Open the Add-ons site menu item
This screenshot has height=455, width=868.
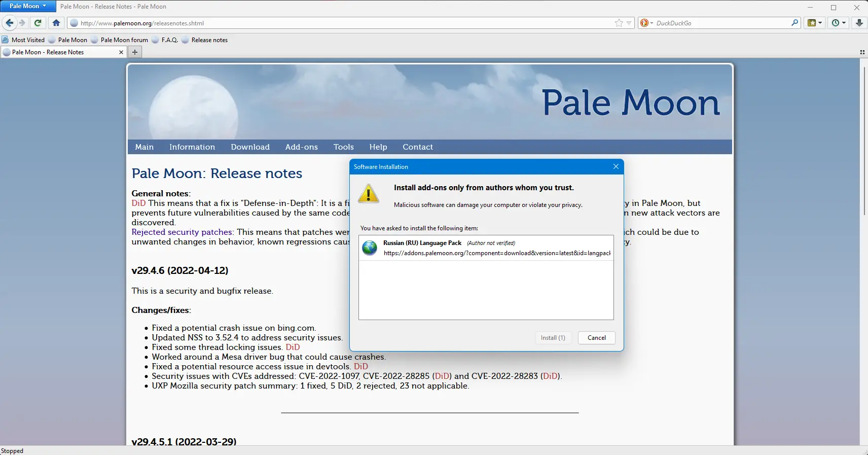(x=302, y=147)
